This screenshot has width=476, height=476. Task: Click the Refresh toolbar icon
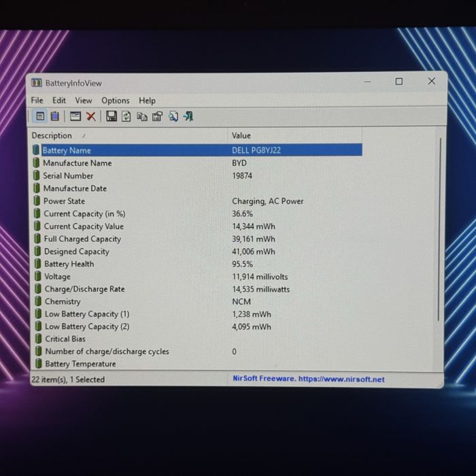pyautogui.click(x=126, y=116)
